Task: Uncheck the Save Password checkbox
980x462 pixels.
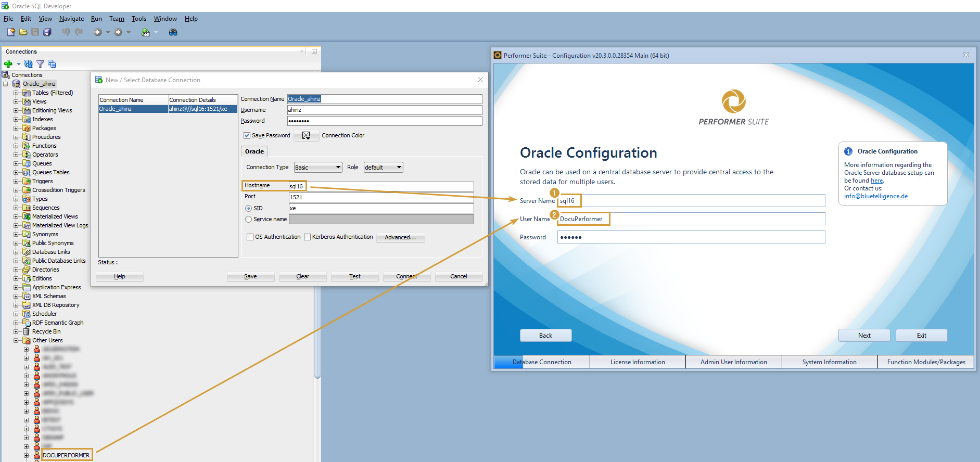Action: [247, 135]
